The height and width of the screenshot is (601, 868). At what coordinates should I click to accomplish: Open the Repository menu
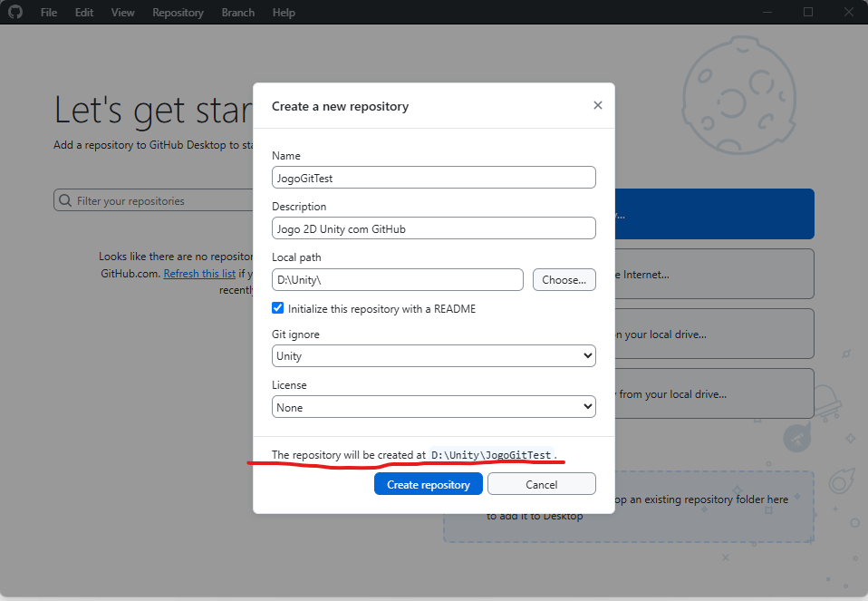tap(178, 13)
